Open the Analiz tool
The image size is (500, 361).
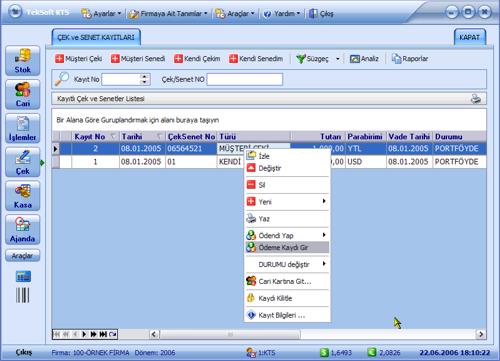pyautogui.click(x=364, y=59)
